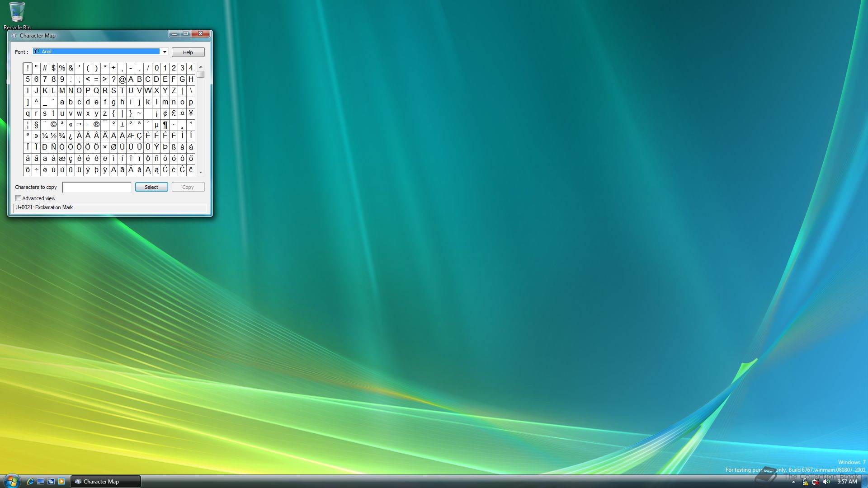Select the inverted question mark ¿
The width and height of the screenshot is (868, 488).
71,136
